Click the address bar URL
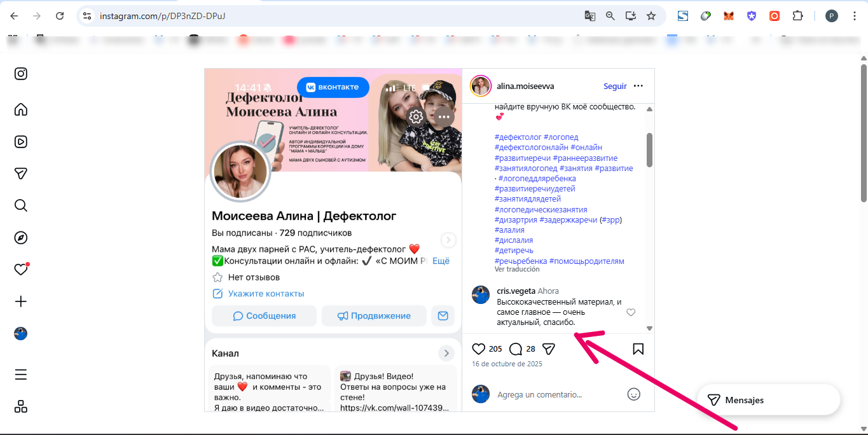This screenshot has height=435, width=868. click(x=162, y=16)
